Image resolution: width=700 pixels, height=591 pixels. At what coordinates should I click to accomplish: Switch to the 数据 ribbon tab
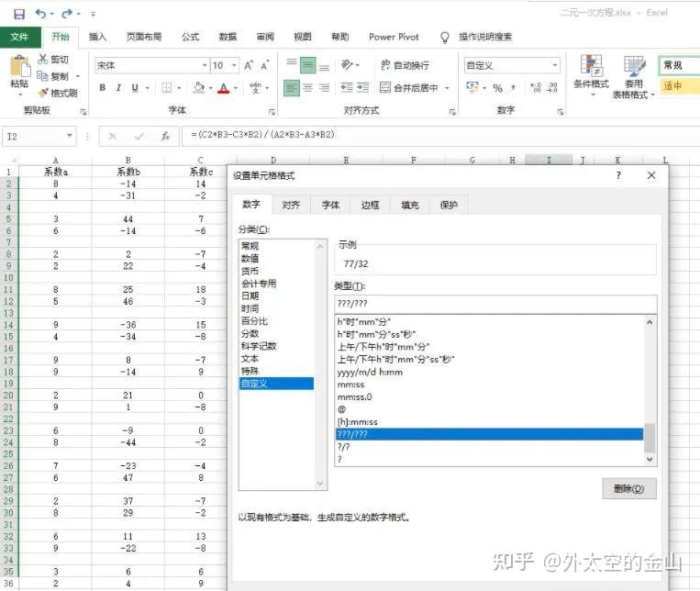(x=228, y=37)
